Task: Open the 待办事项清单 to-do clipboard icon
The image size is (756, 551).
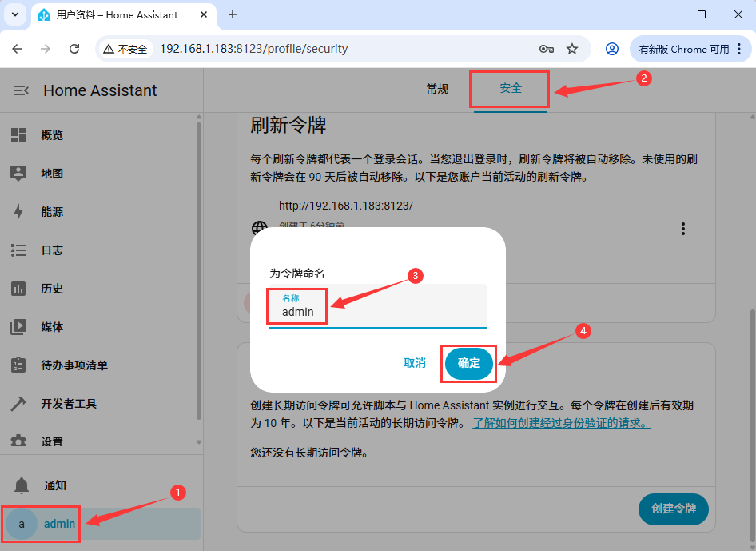Action: [18, 365]
